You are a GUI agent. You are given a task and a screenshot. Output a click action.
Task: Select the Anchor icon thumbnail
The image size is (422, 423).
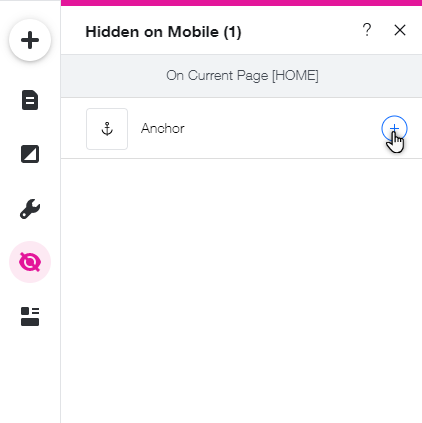(x=107, y=129)
